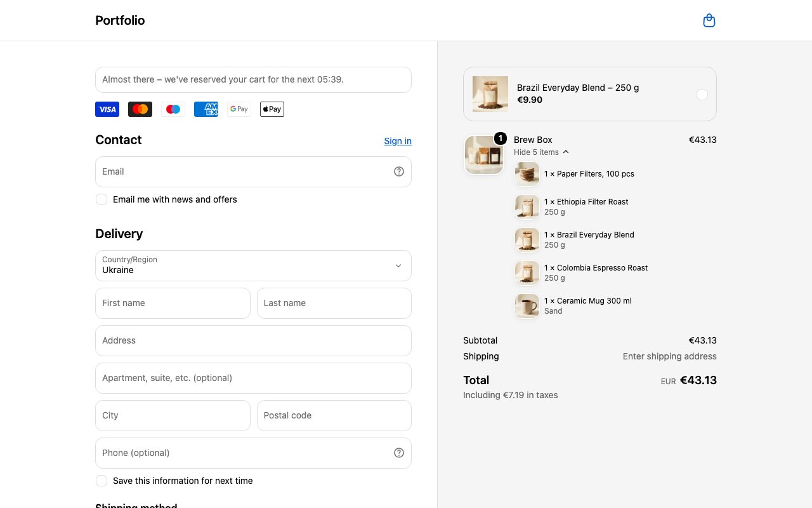Viewport: 812px width, 508px height.
Task: Click the Ethiopia Filter Roast thumbnail
Action: (527, 207)
